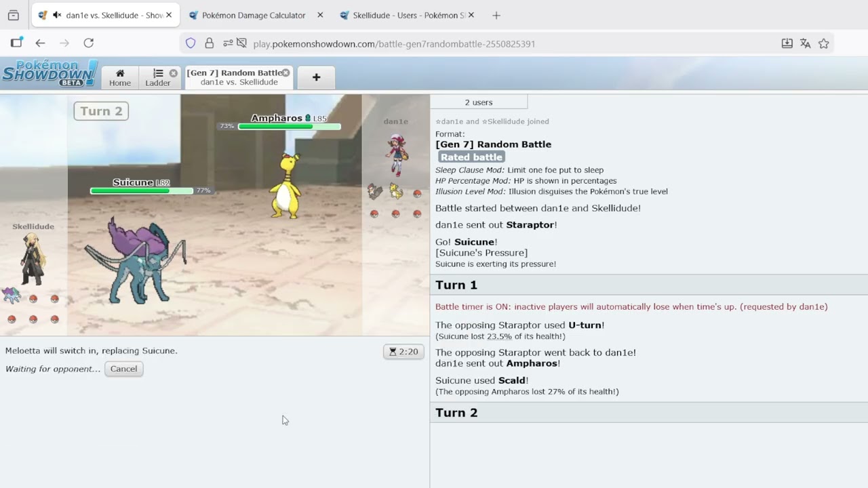Click the translate page icon
868x488 pixels.
tap(806, 43)
